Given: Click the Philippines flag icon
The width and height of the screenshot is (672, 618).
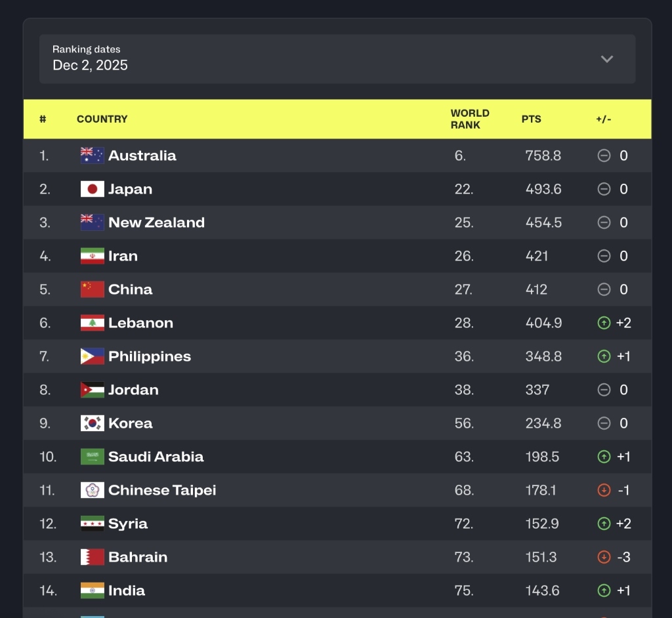Looking at the screenshot, I should (x=92, y=356).
